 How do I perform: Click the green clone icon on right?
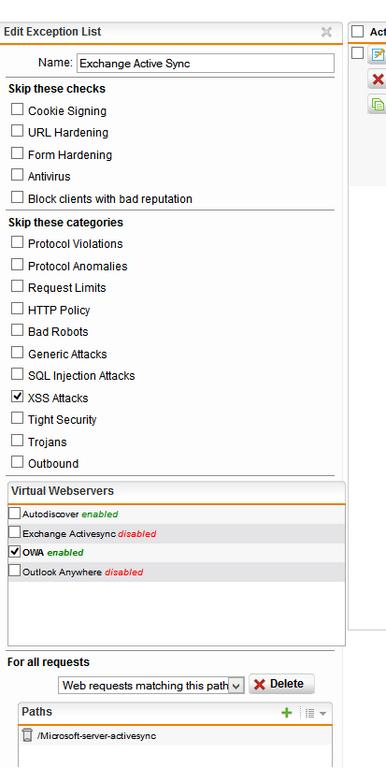377,104
